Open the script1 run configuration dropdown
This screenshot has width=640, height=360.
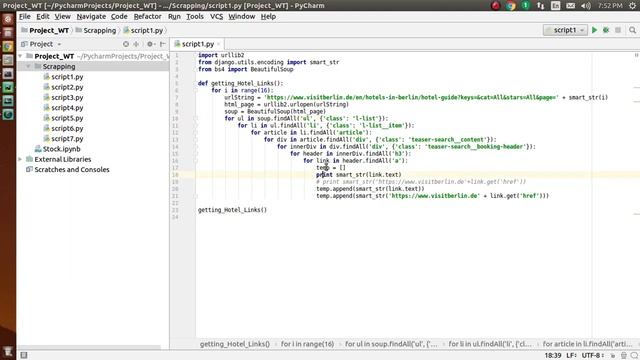coord(565,30)
